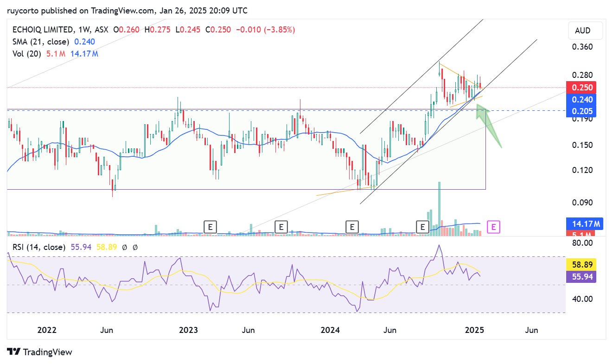
Task: Click the 40.00 RSI axis value
Action: tap(582, 299)
